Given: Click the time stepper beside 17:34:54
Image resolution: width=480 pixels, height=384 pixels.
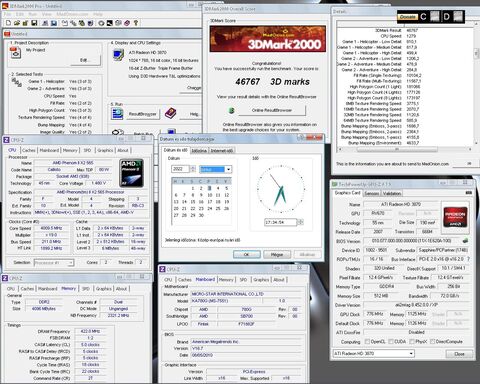Looking at the screenshot, I should pos(300,222).
